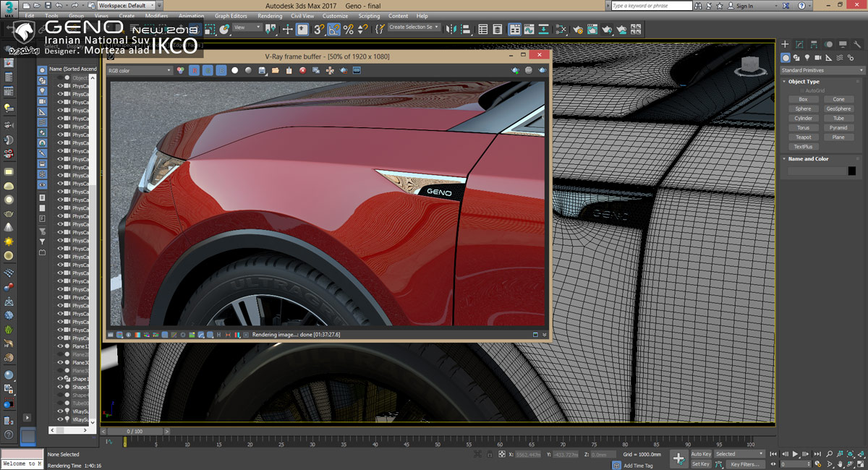Open the Hierarchy tab in command panel
Image resolution: width=868 pixels, height=470 pixels.
click(x=814, y=45)
